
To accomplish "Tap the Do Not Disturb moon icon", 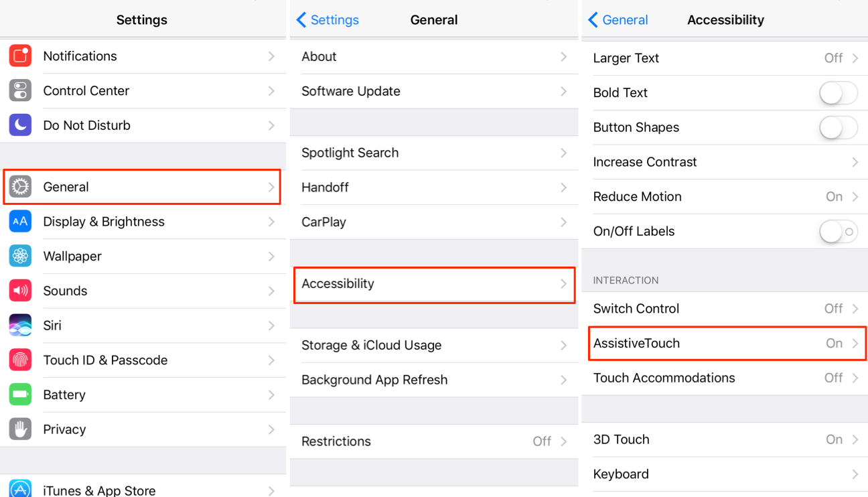I will [x=20, y=125].
